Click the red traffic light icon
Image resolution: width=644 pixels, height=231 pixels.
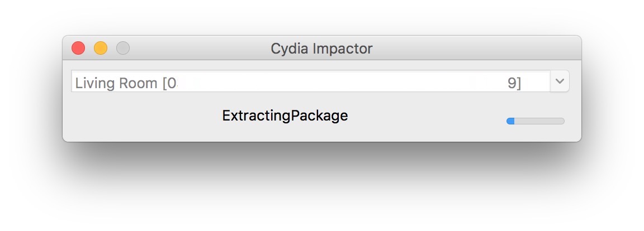(78, 49)
